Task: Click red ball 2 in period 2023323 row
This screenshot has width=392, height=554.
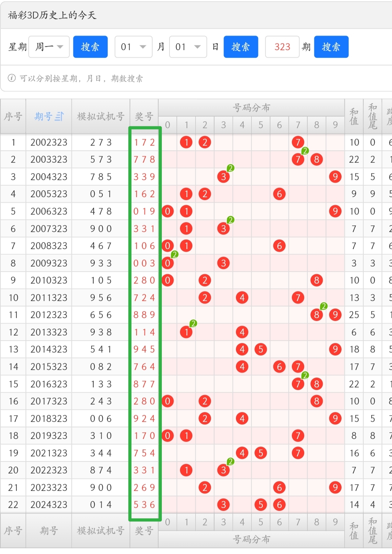Action: 205,488
